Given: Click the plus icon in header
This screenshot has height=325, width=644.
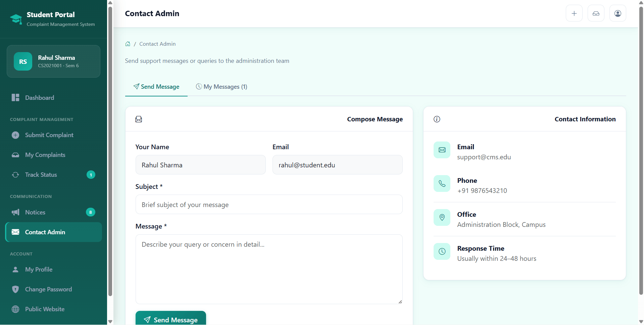Looking at the screenshot, I should pos(574,13).
